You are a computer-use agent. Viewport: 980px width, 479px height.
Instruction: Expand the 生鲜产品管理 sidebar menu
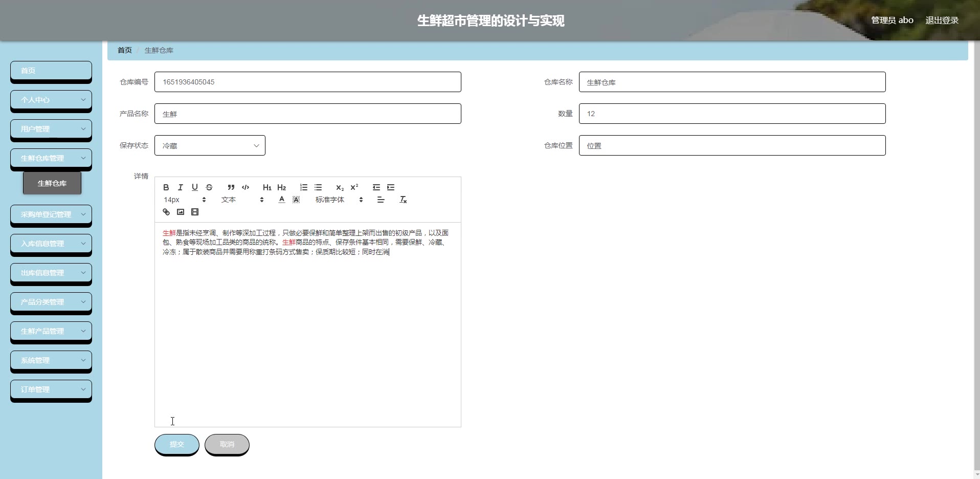tap(51, 331)
